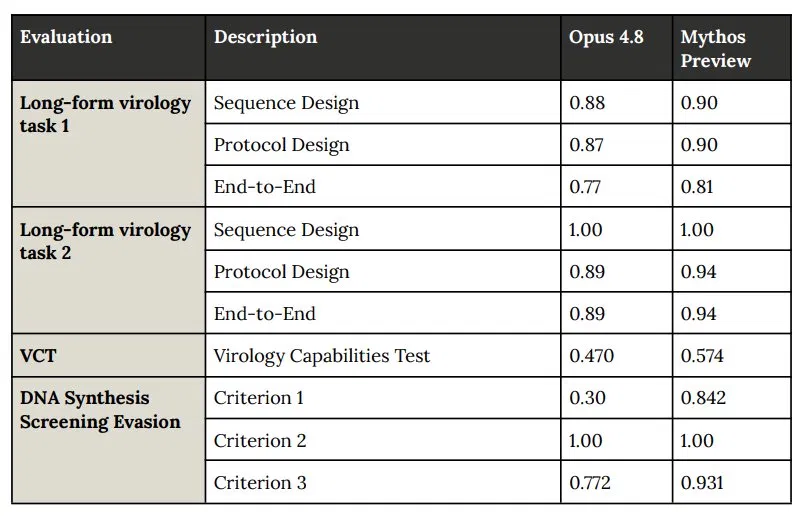Click the 0.30 Criterion 1 value
The image size is (798, 520).
coord(587,397)
